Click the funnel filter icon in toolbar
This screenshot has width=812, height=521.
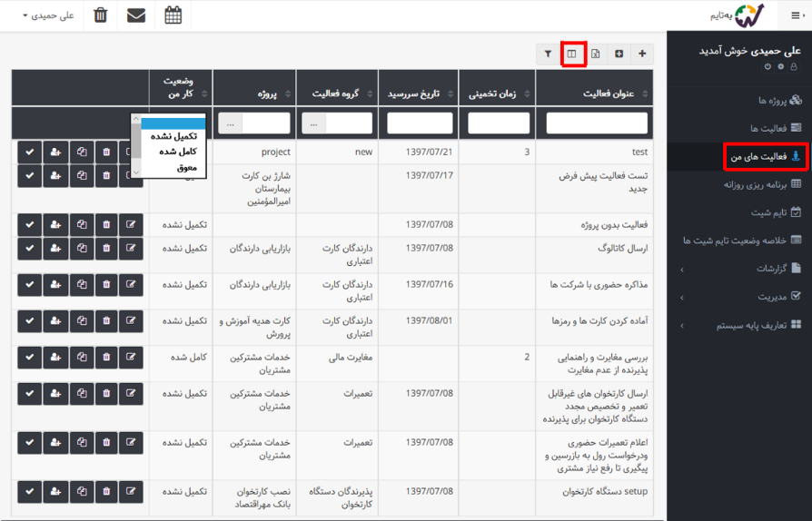pos(548,54)
